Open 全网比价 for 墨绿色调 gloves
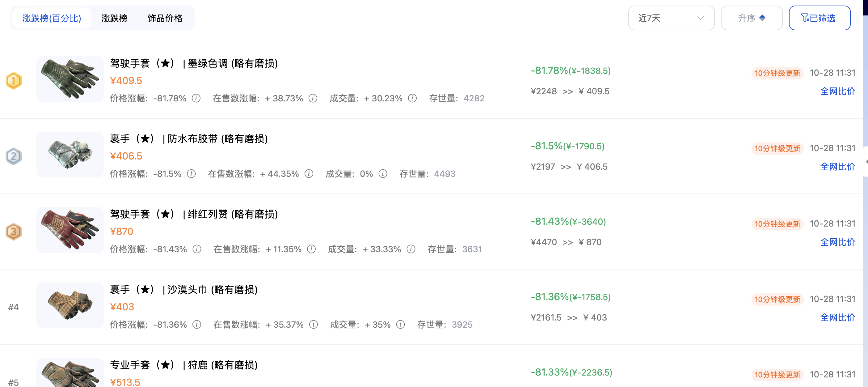Screen dimensions: 868x387 click(838, 91)
